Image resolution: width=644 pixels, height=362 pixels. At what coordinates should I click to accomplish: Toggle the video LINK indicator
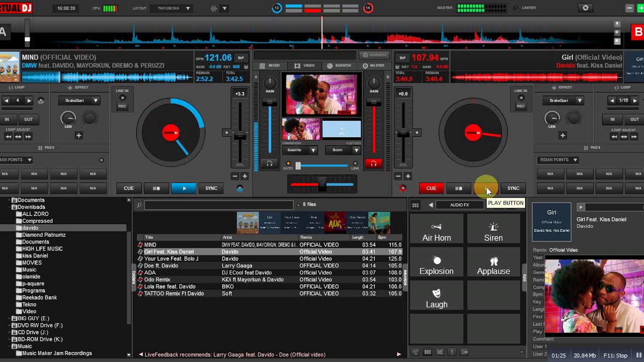(x=355, y=164)
